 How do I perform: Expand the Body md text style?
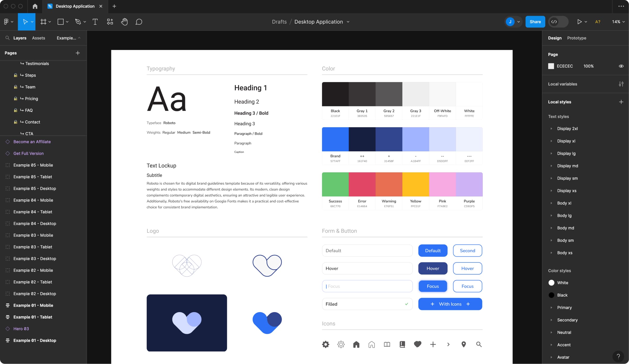551,228
